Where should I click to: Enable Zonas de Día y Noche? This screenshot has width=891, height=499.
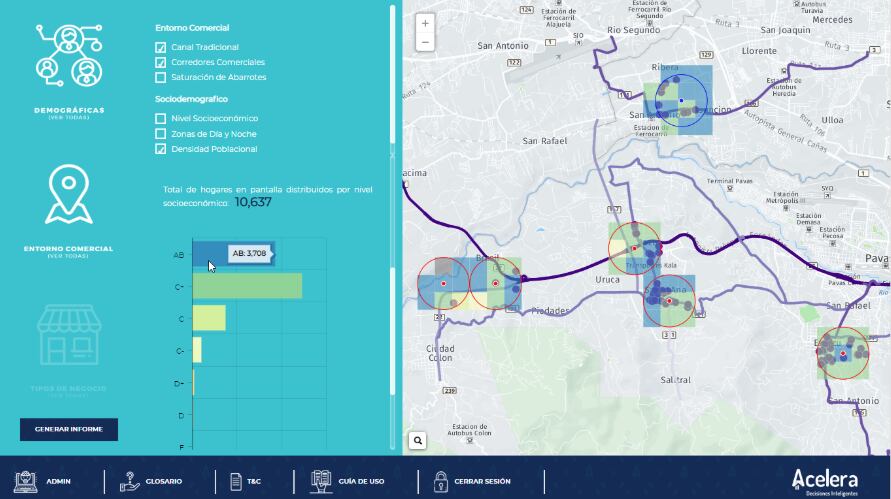click(x=161, y=133)
